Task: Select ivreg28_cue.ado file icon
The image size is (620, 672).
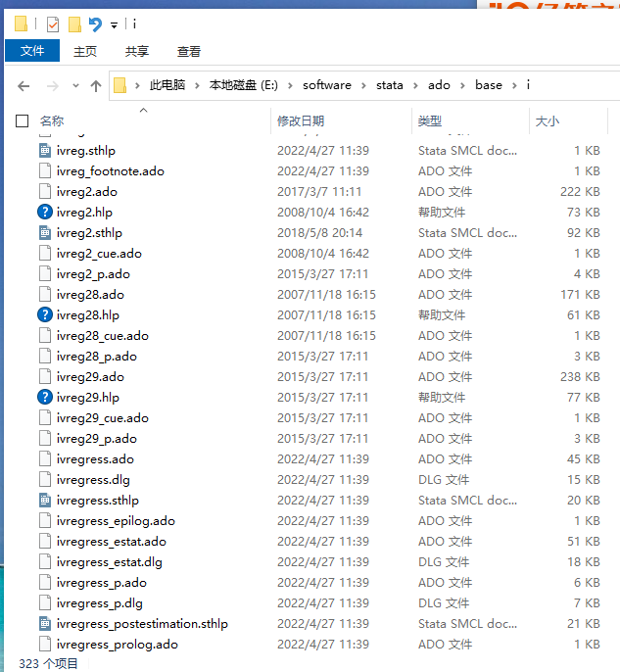Action: point(45,336)
